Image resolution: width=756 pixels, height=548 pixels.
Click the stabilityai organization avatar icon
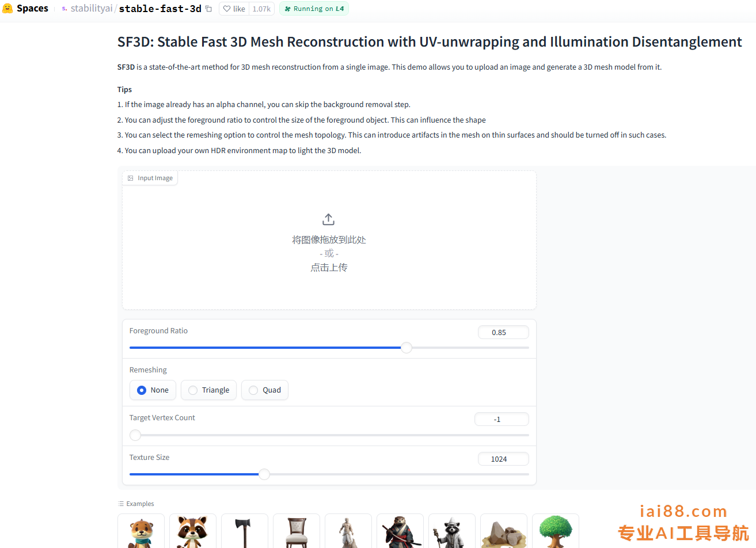64,9
